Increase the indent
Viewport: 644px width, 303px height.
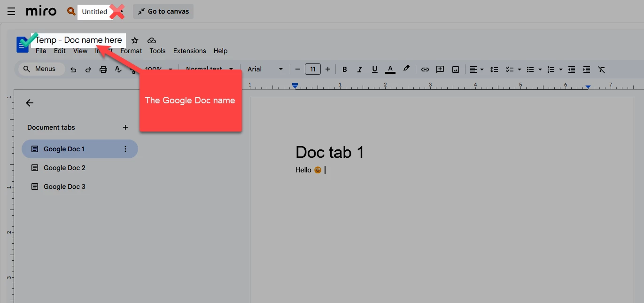(587, 70)
